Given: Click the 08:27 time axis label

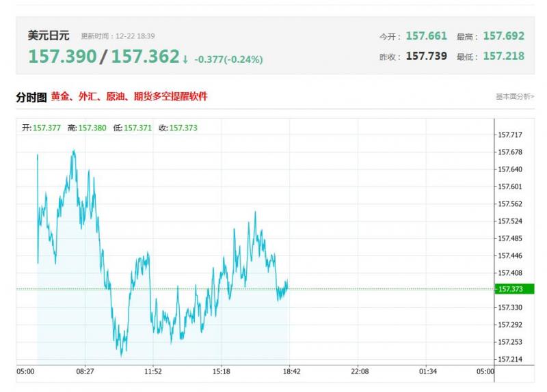Looking at the screenshot, I should (85, 372).
